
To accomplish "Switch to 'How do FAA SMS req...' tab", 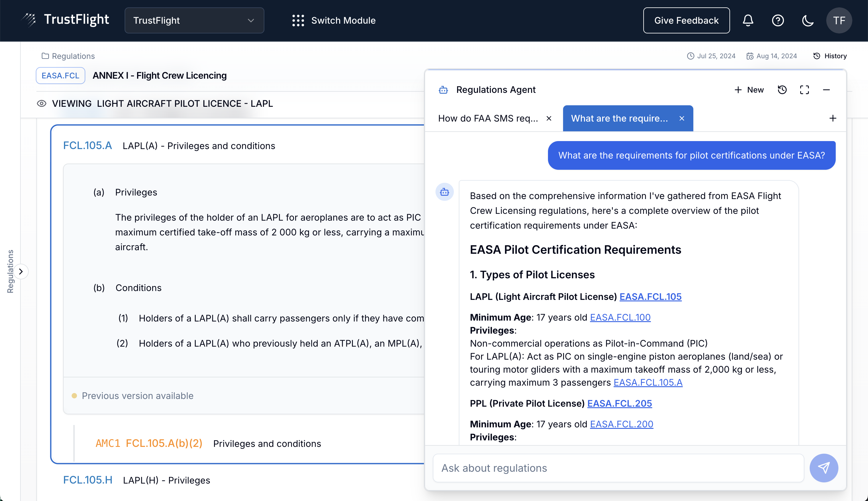I will point(488,118).
